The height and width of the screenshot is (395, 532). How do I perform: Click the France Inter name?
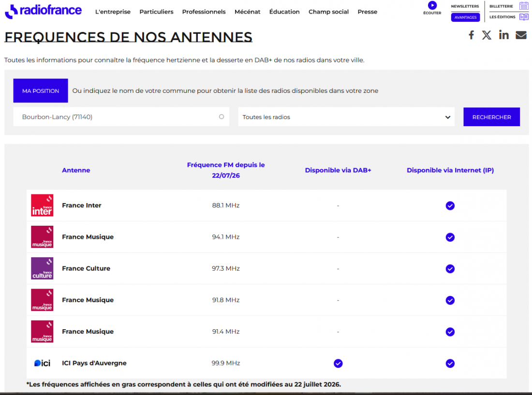click(x=81, y=205)
